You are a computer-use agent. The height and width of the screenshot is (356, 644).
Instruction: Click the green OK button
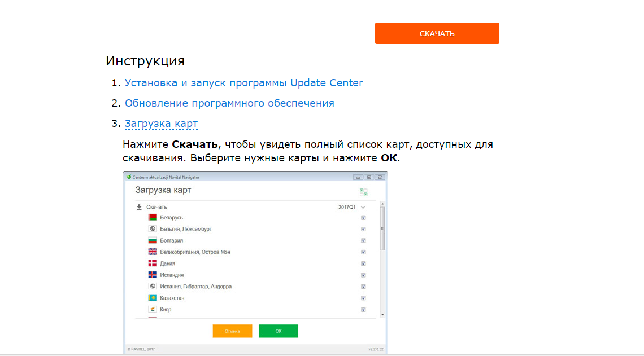(278, 331)
